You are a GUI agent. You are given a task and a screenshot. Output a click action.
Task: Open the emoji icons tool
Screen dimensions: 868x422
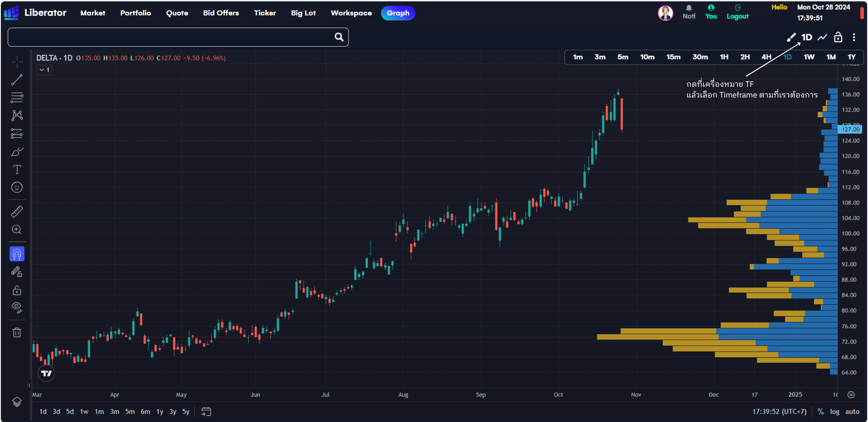pos(17,188)
